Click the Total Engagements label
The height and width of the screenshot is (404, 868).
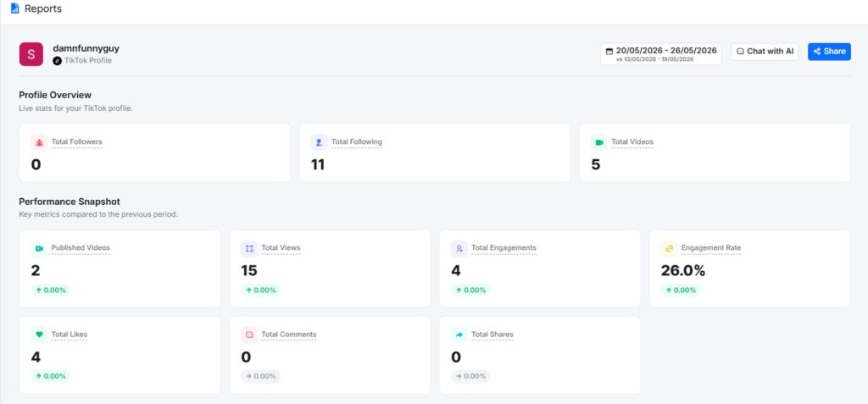pyautogui.click(x=504, y=248)
